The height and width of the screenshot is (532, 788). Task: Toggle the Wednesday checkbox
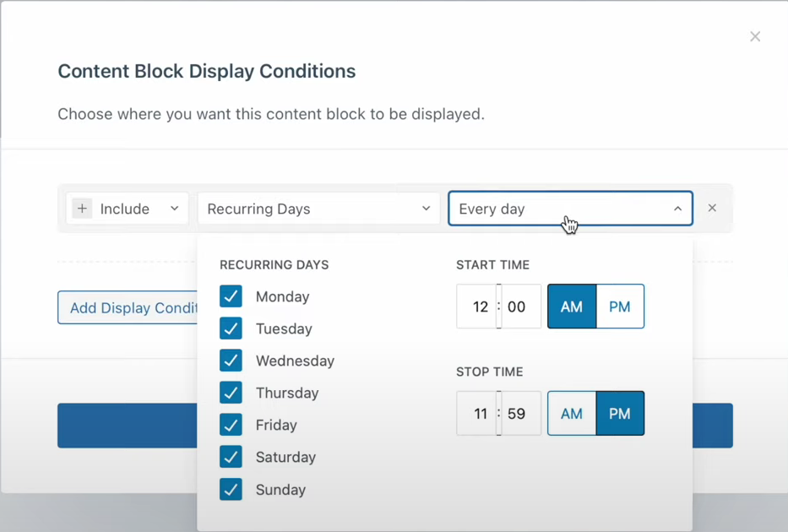[231, 361]
